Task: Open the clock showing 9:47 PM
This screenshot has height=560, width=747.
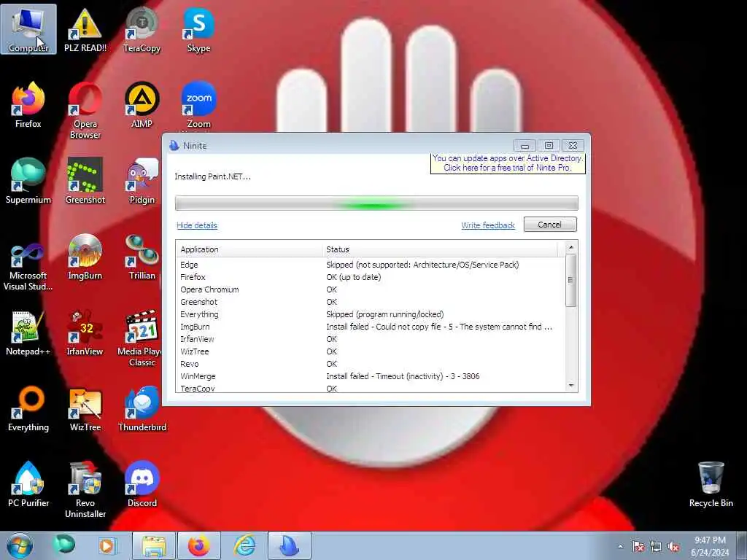Action: (x=710, y=546)
